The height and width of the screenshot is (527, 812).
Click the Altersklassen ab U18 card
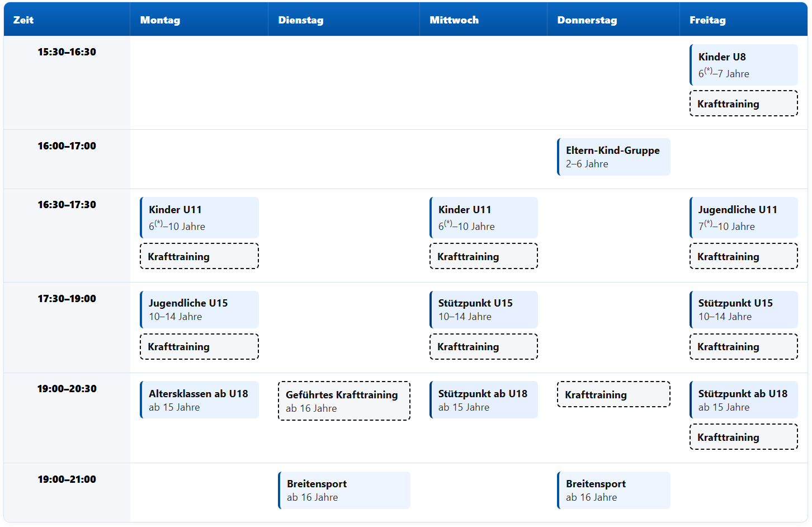tap(199, 400)
